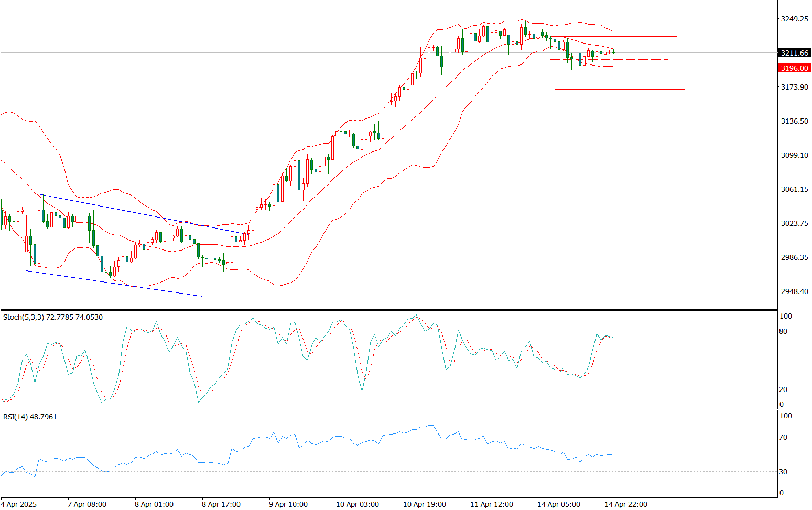Click the 9 Apr 10:00 time label

tap(288, 504)
